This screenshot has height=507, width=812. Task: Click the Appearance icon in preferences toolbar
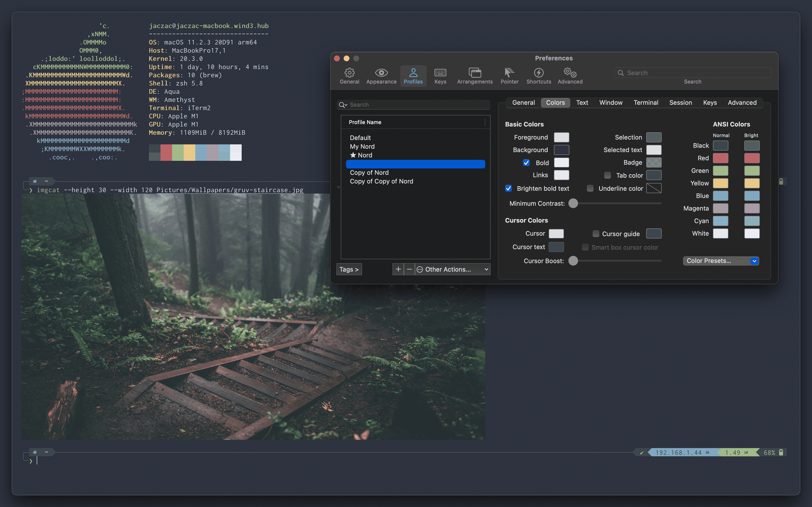tap(381, 75)
